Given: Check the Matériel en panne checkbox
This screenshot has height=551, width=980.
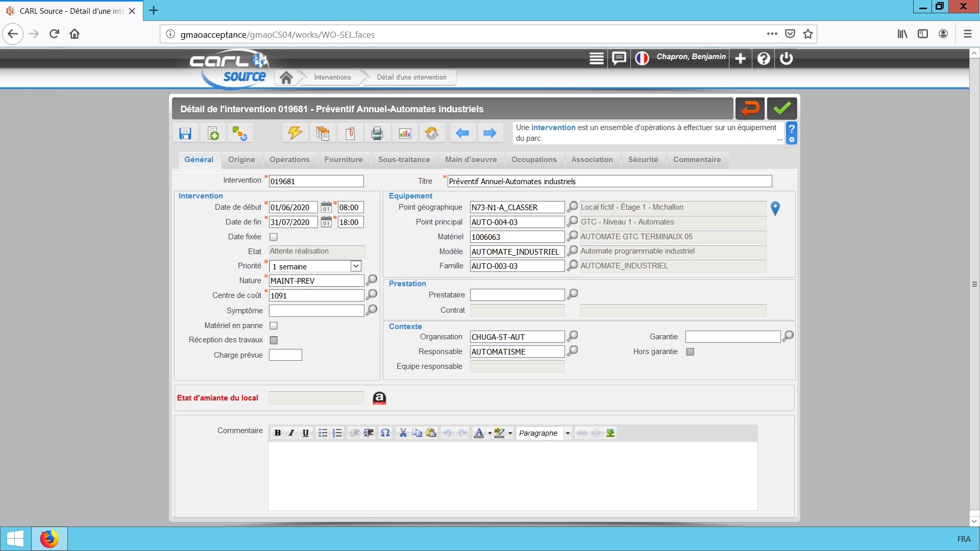Looking at the screenshot, I should point(274,325).
